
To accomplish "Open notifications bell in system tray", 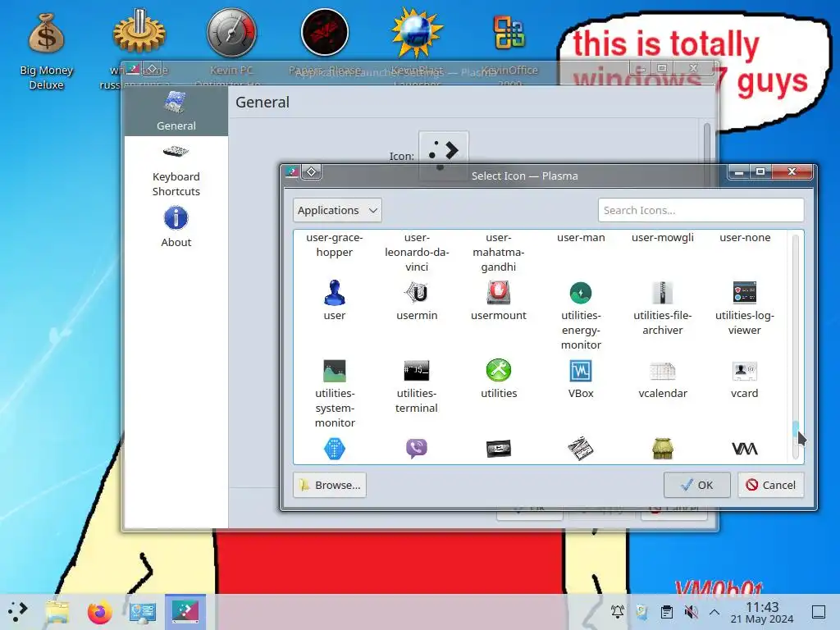I will pos(617,611).
